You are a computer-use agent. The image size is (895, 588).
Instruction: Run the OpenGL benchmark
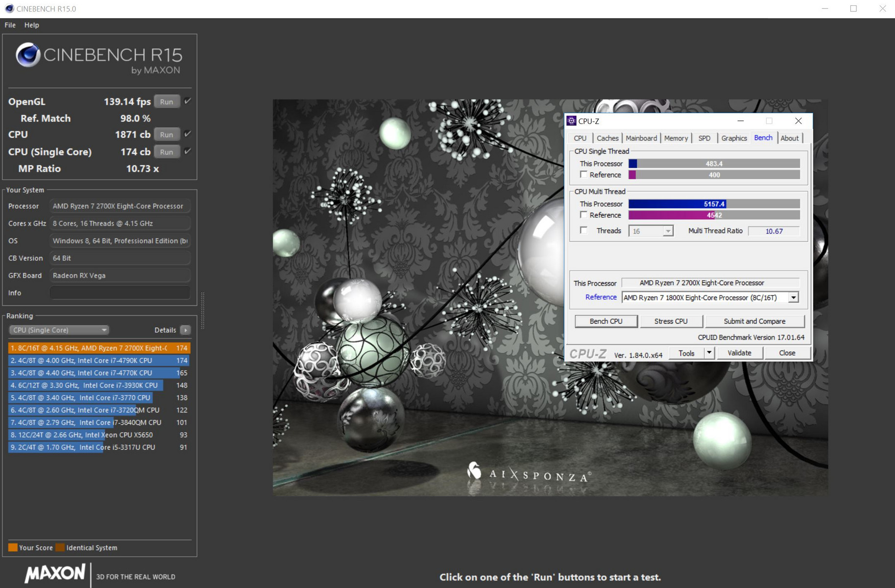(x=167, y=101)
